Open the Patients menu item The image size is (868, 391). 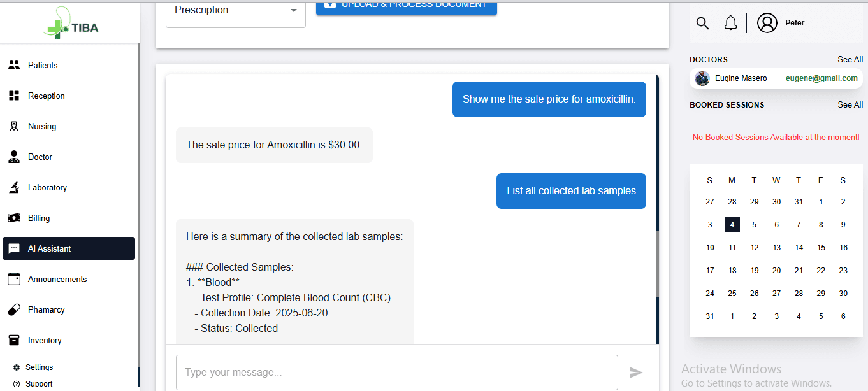coord(43,66)
